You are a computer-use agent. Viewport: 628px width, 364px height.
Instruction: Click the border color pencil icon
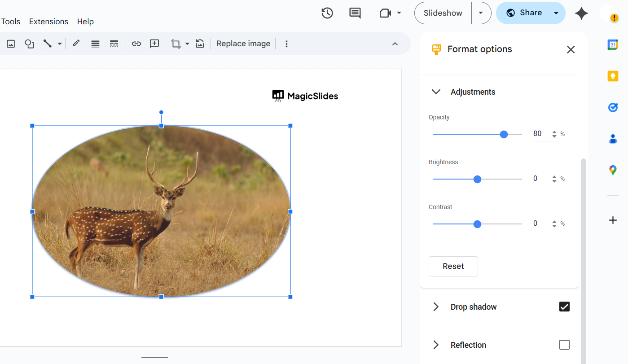point(76,44)
